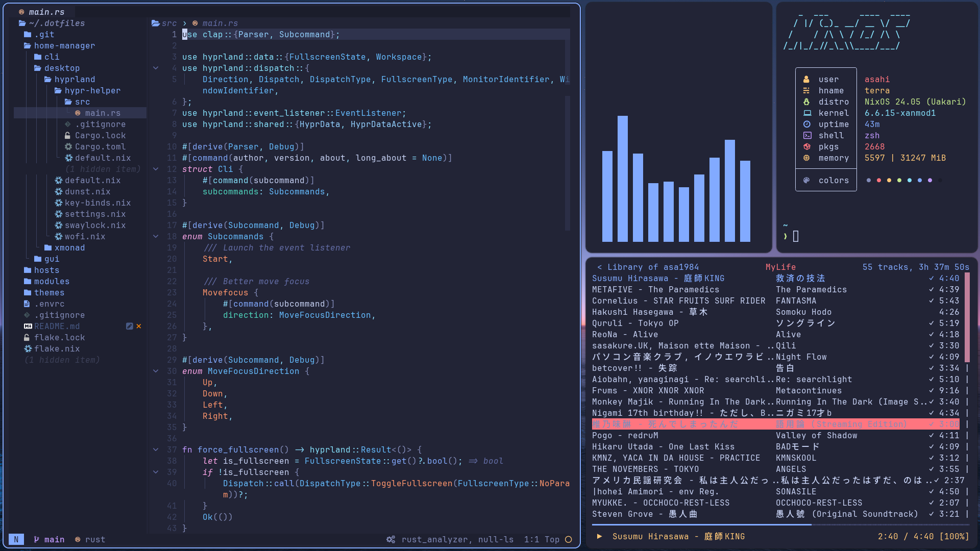The image size is (980, 551).
Task: Toggle checkmark on Steven Grove track
Action: 932,514
